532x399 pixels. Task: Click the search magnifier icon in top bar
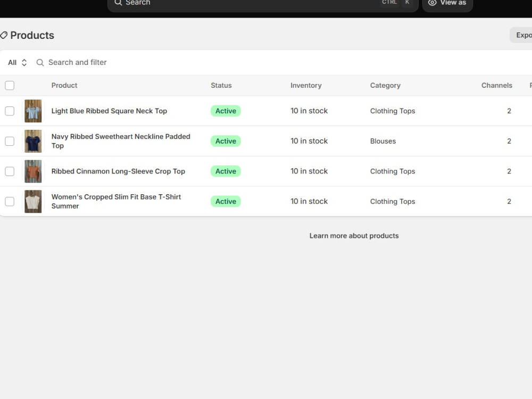tap(118, 2)
